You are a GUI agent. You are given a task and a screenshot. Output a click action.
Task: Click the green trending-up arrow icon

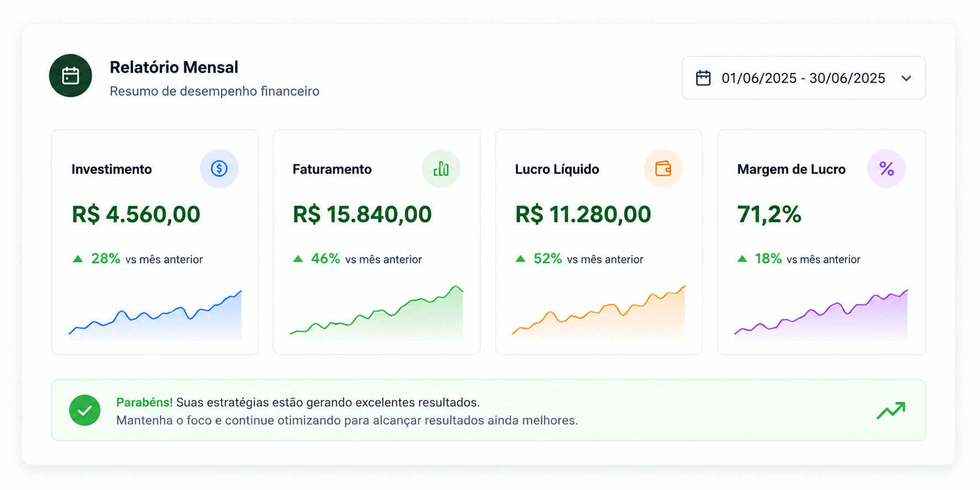[x=891, y=410]
